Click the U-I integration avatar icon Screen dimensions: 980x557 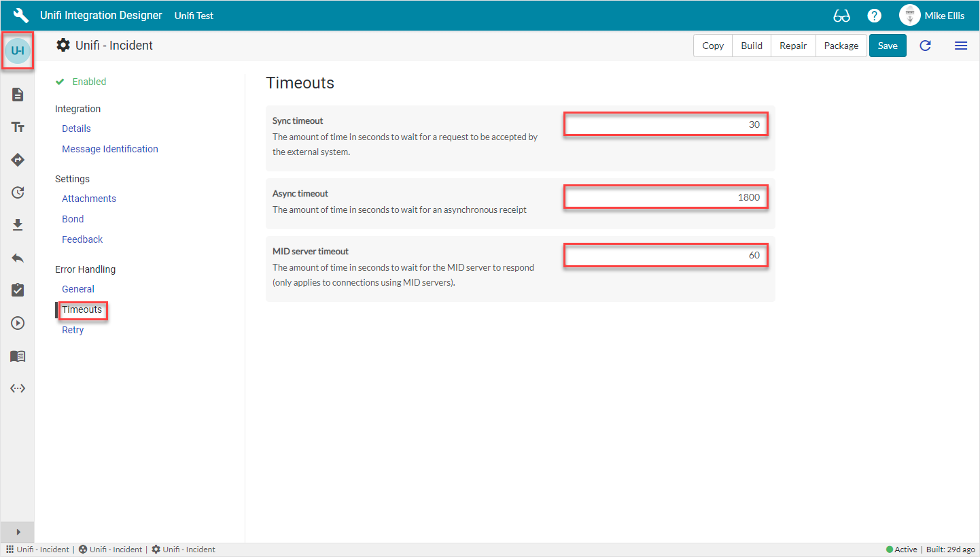[18, 50]
